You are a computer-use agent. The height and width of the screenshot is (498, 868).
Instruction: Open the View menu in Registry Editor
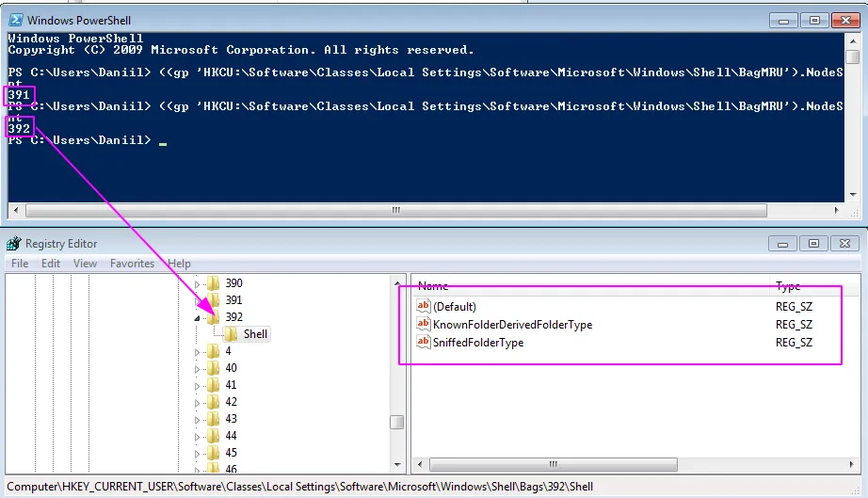pos(85,264)
